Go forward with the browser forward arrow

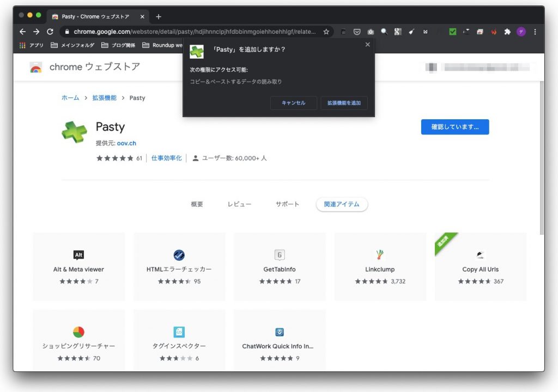(37, 32)
